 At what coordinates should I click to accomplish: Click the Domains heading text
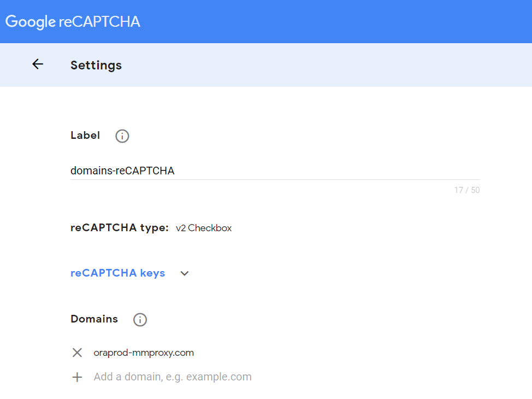[94, 319]
